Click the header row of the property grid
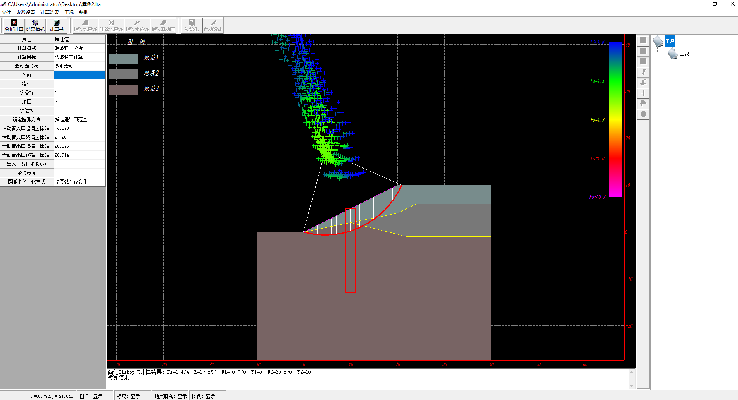Screen dimensions: 738x400 click(53, 39)
